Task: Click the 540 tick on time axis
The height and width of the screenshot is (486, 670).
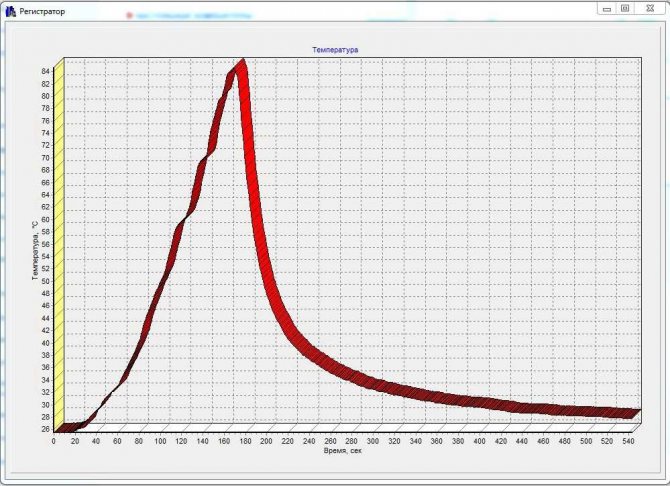Action: point(628,440)
